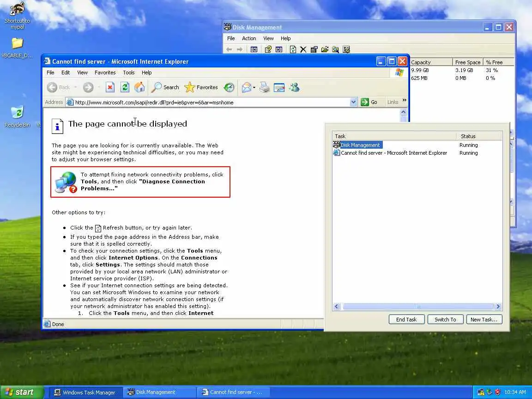The height and width of the screenshot is (399, 532).
Task: Click the 3.19 GB free space value
Action: [464, 70]
